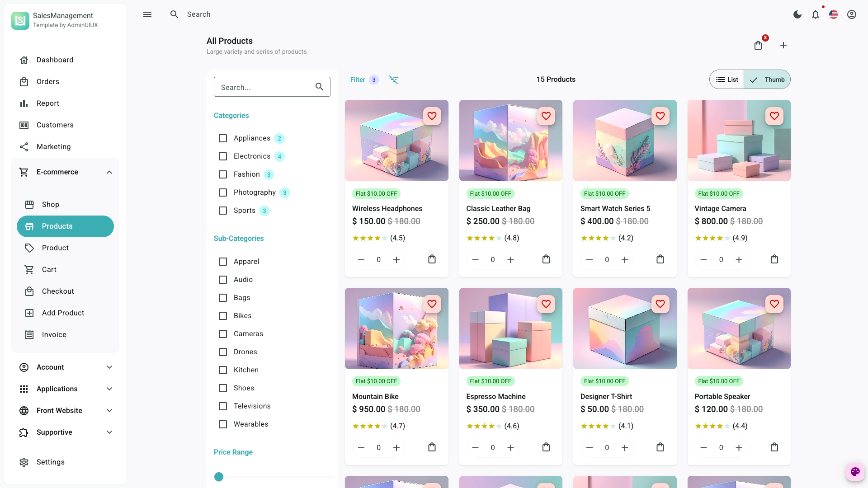The image size is (868, 488).
Task: Open the Checkout sidebar item
Action: pos(58,291)
